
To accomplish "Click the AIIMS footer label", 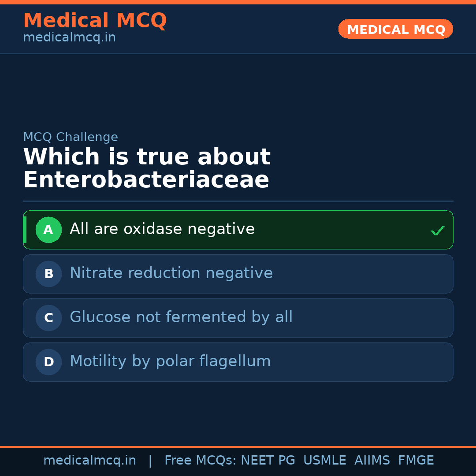I will 372,461.
